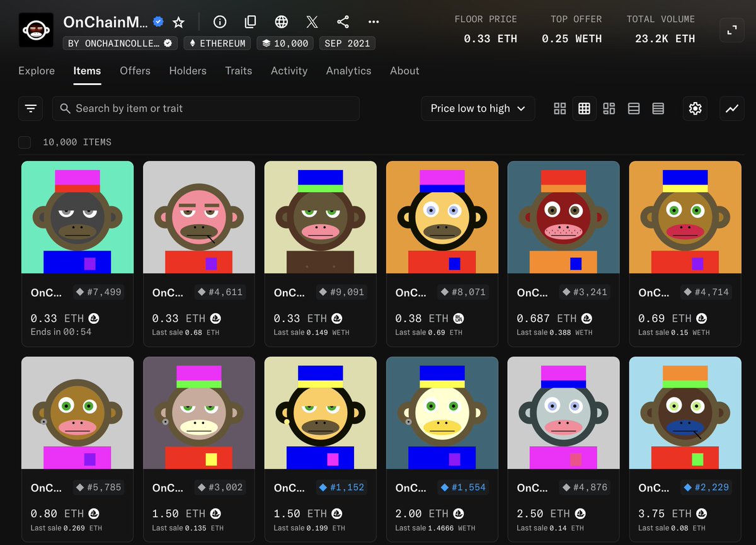The width and height of the screenshot is (756, 545).
Task: Open the filter sliders icon button
Action: coord(30,108)
